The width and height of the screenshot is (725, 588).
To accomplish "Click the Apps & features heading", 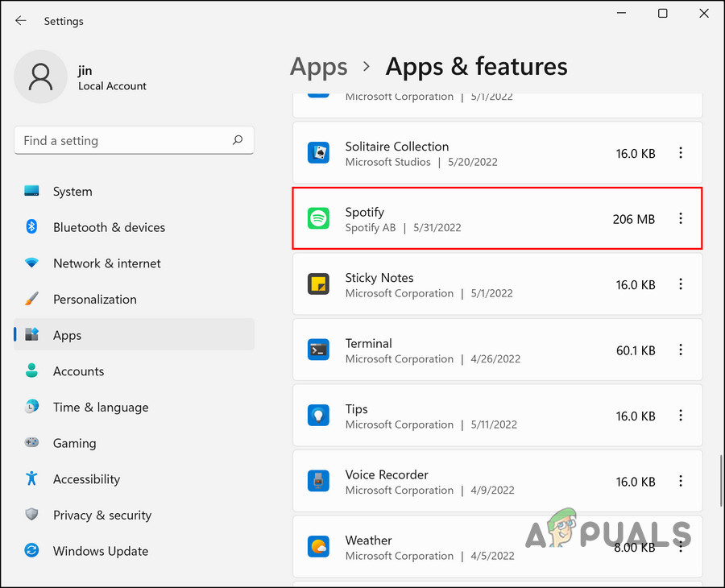I will (x=476, y=67).
